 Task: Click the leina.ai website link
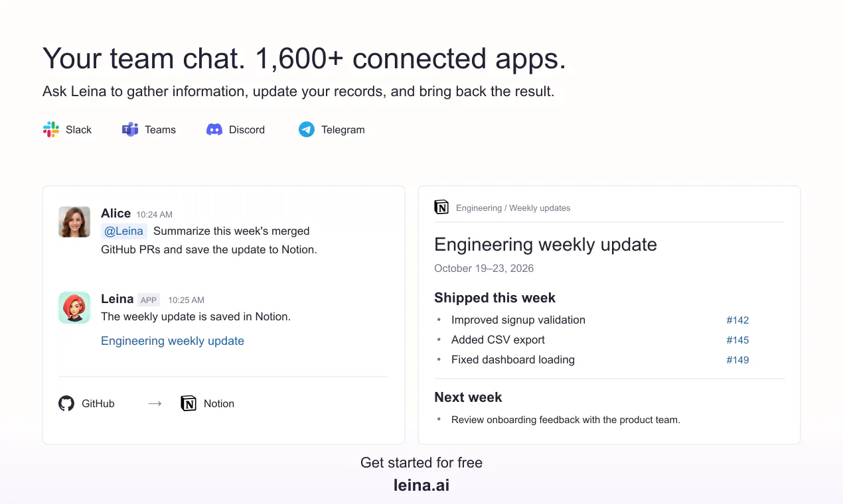pos(421,485)
